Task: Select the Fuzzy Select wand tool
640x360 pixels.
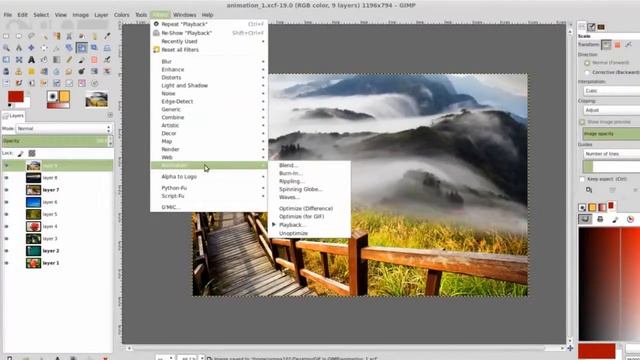Action: [x=44, y=36]
